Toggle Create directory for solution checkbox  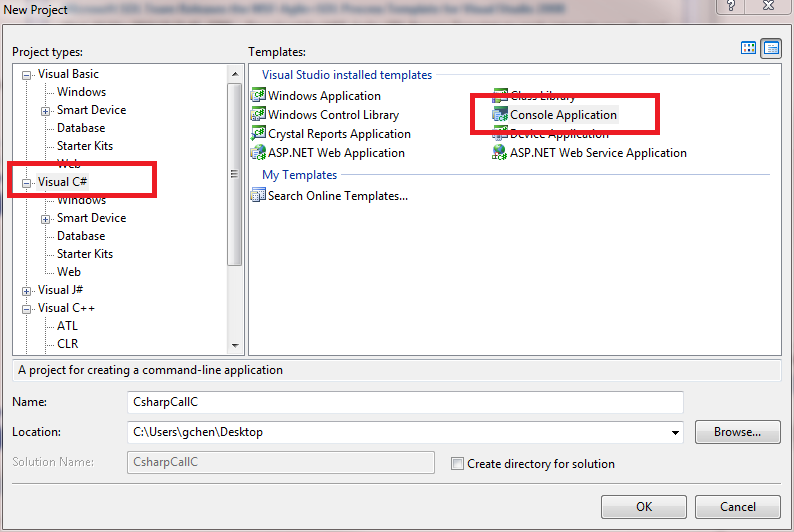[457, 464]
